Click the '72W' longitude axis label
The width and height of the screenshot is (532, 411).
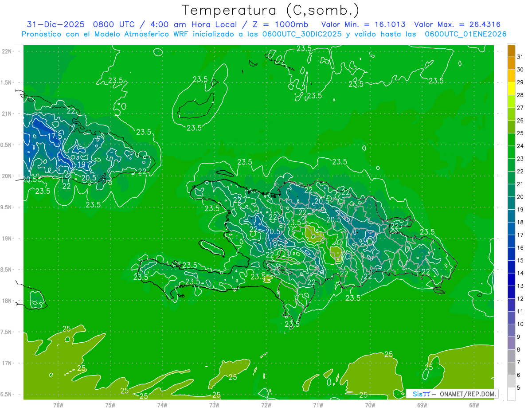(x=266, y=405)
